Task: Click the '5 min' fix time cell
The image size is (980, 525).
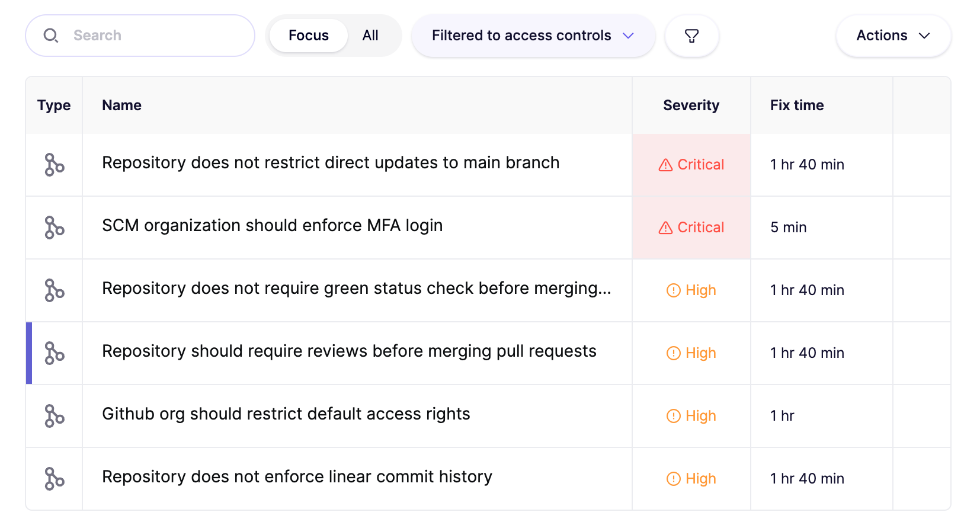Action: tap(789, 228)
